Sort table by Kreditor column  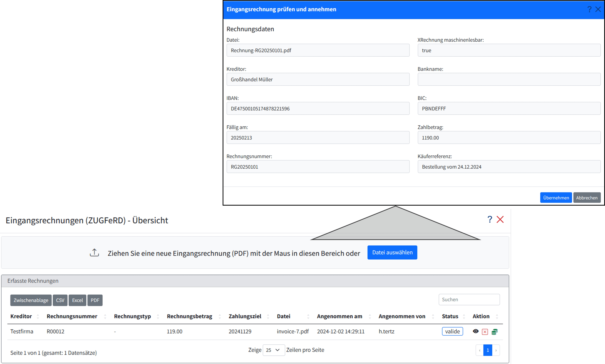[x=21, y=316]
